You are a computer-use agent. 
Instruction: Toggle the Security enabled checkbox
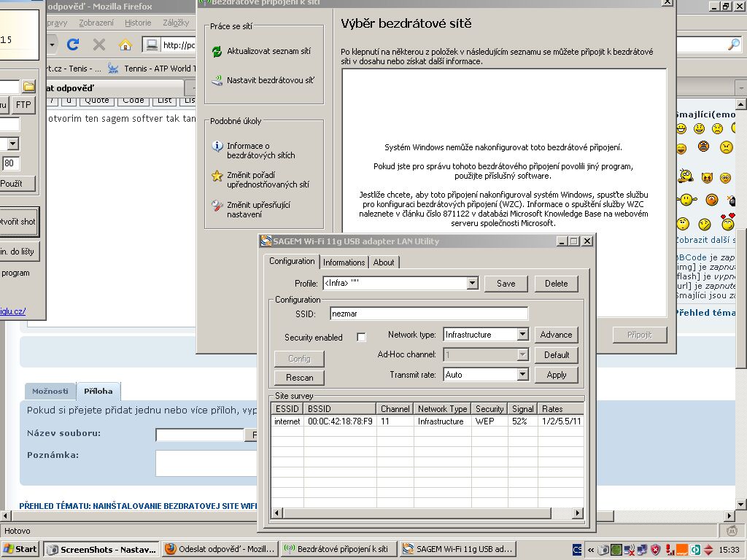click(361, 337)
